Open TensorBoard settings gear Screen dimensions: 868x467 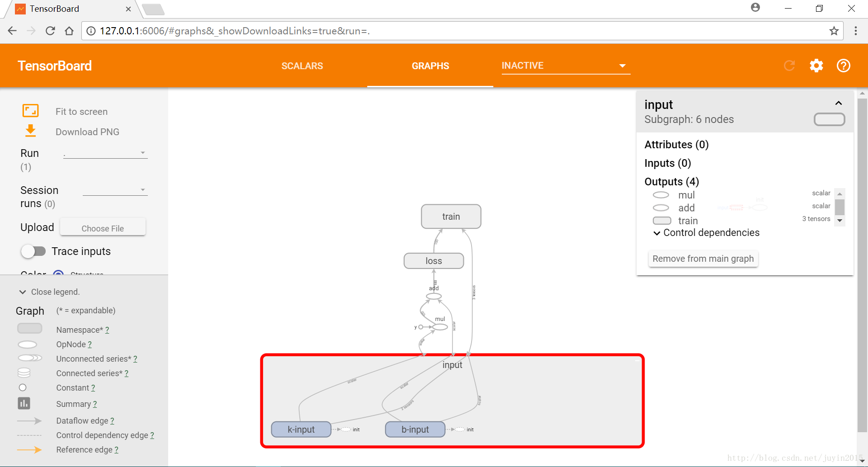click(x=816, y=66)
